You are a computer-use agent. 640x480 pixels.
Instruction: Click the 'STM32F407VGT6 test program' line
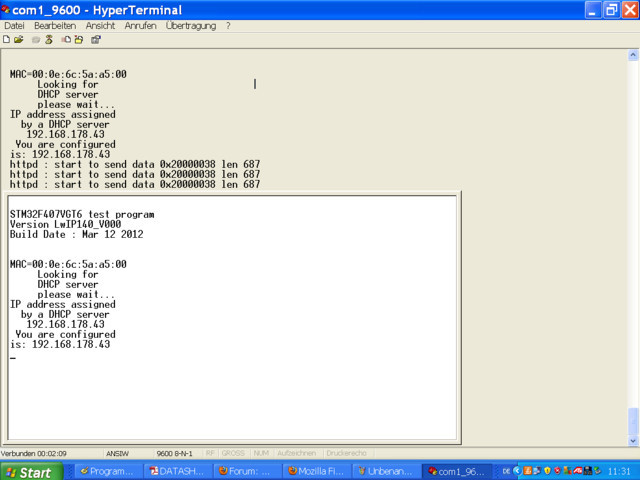point(82,214)
